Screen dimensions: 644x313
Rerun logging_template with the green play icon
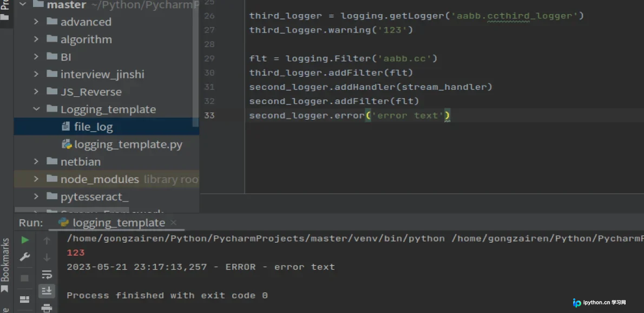pyautogui.click(x=25, y=240)
